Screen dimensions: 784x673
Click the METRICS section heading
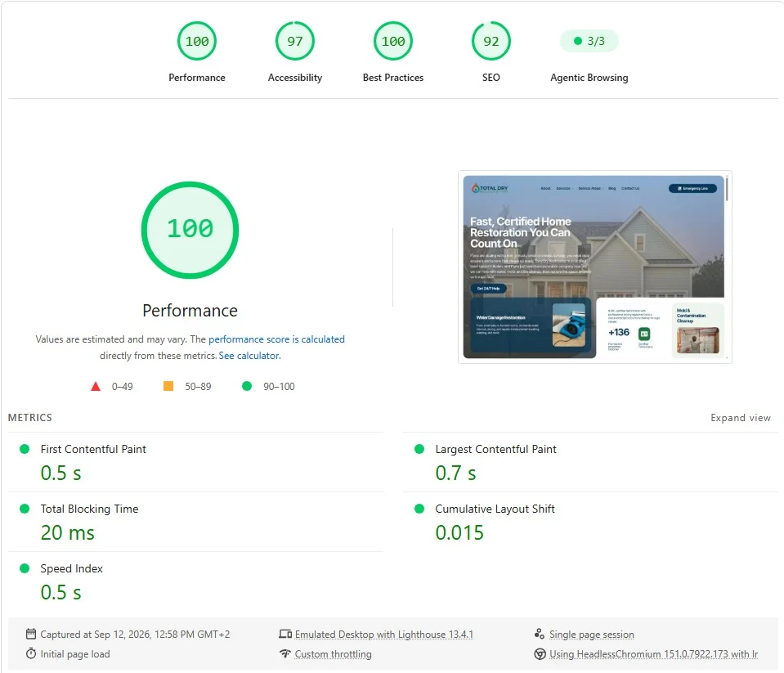tap(30, 418)
